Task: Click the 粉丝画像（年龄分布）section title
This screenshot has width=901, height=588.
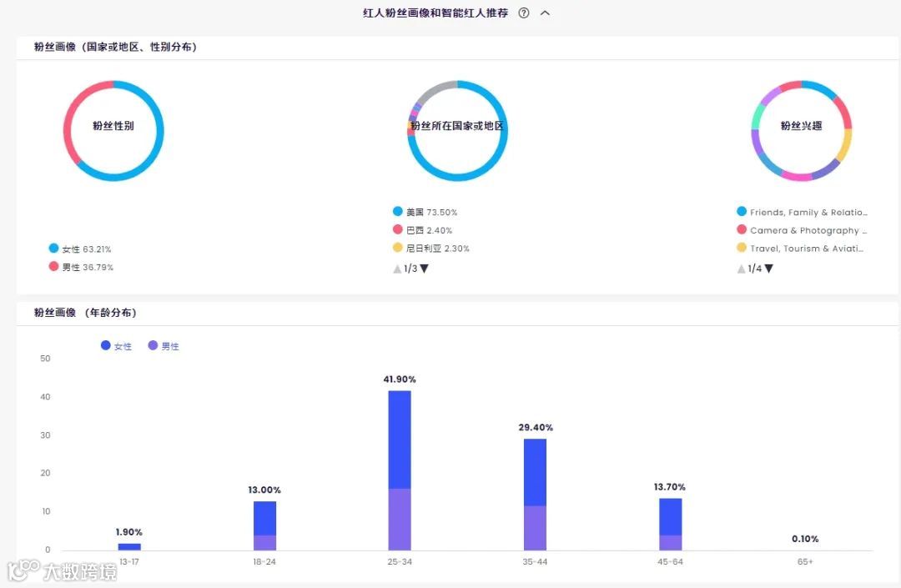Action: click(x=85, y=313)
